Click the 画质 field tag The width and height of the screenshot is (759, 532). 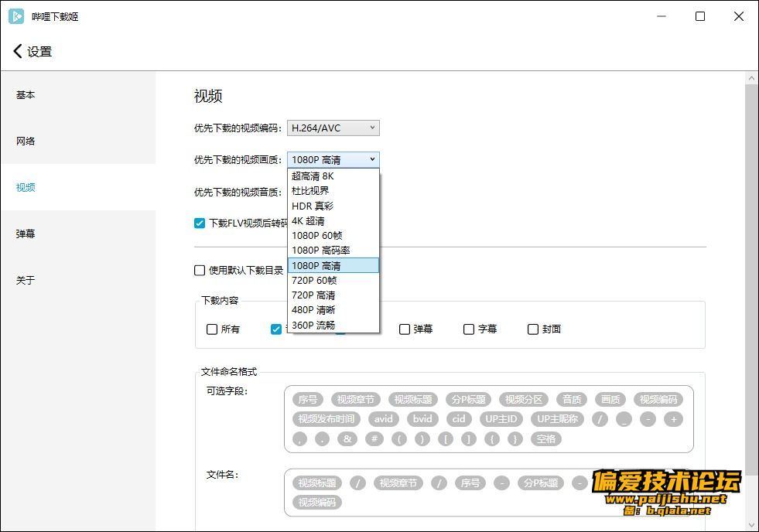click(610, 400)
